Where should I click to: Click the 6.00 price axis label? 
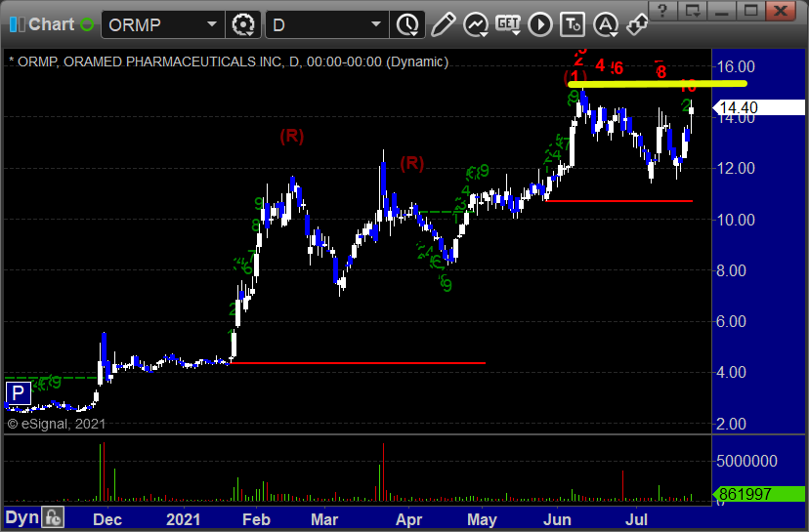731,321
